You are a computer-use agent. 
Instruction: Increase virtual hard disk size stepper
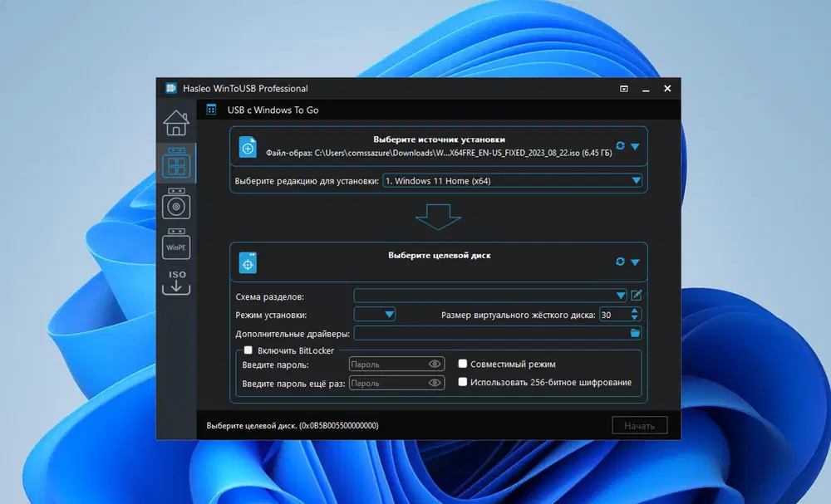tap(635, 311)
